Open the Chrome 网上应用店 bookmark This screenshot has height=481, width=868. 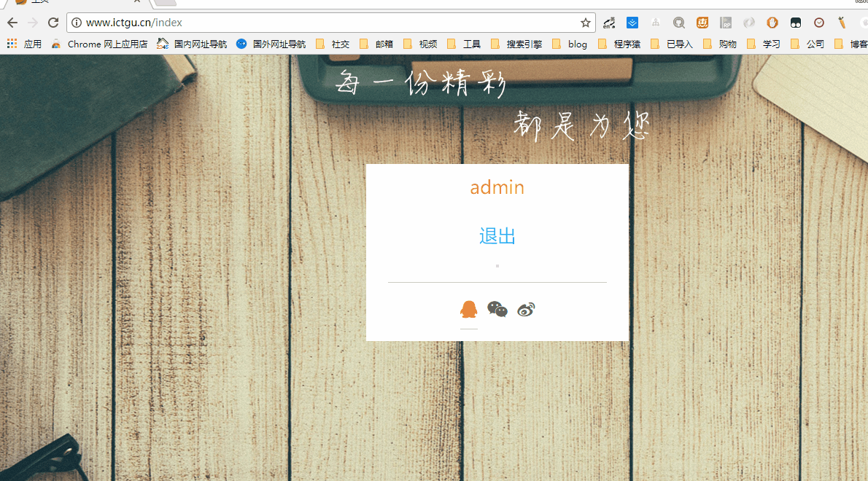[x=100, y=44]
